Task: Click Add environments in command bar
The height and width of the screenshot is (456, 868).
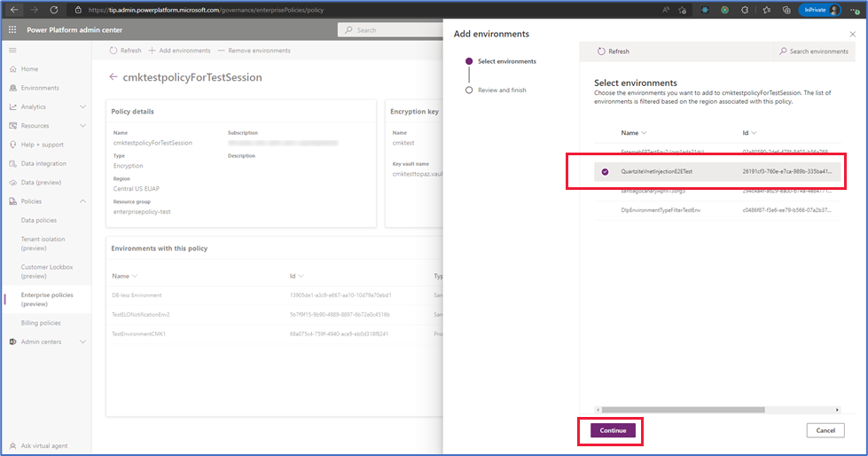Action: tap(179, 51)
